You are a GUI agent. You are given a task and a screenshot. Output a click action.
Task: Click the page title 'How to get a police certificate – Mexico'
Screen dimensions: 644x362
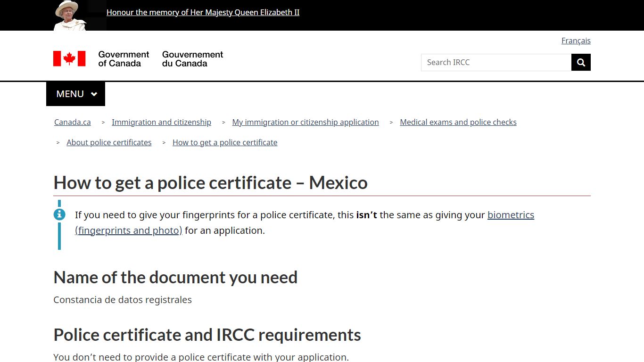pos(210,182)
